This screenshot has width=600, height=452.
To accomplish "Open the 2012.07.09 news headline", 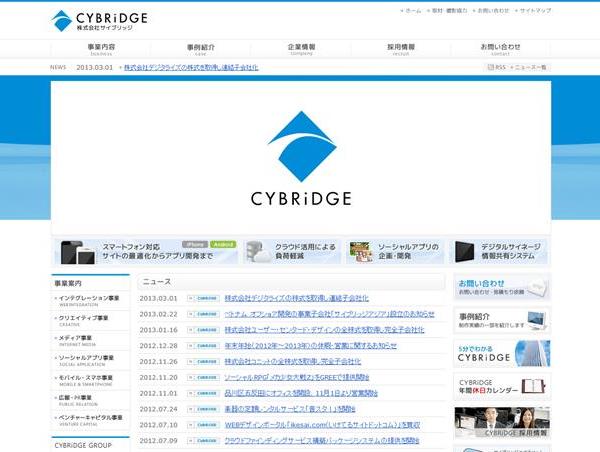I will (322, 441).
